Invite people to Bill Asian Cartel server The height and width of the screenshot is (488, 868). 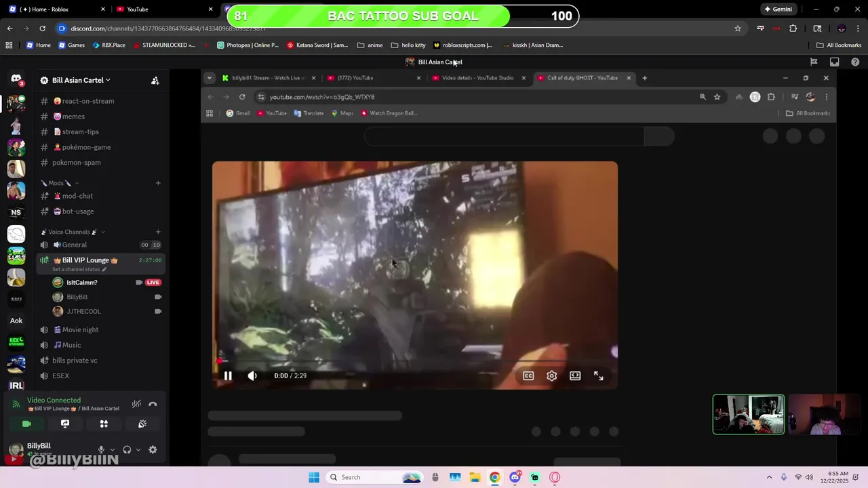(155, 81)
